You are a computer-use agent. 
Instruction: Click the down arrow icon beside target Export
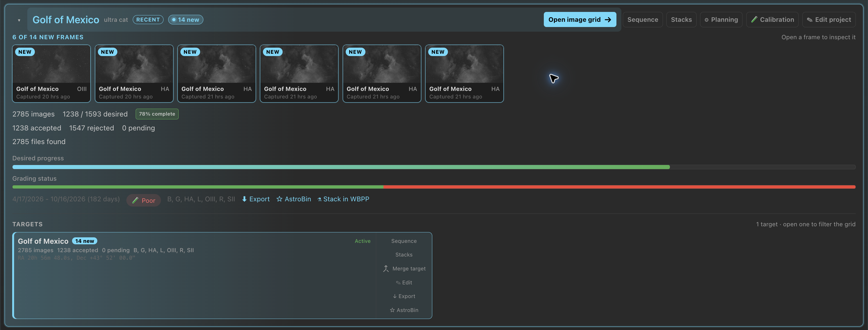(x=394, y=296)
